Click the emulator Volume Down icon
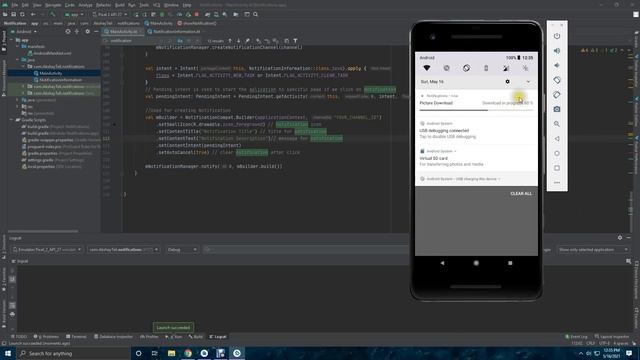Viewport: 640px width, 360px height. [x=557, y=65]
